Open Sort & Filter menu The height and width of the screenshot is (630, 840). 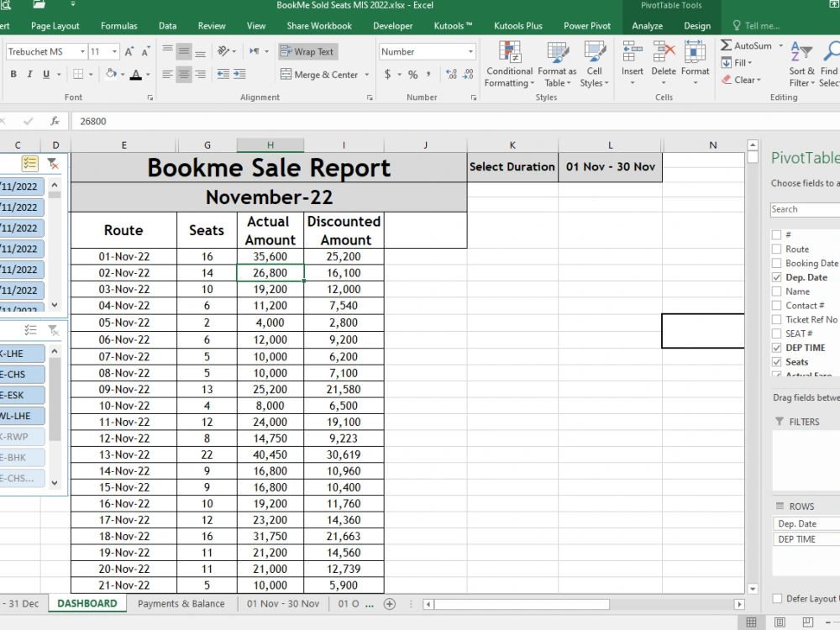click(x=802, y=65)
